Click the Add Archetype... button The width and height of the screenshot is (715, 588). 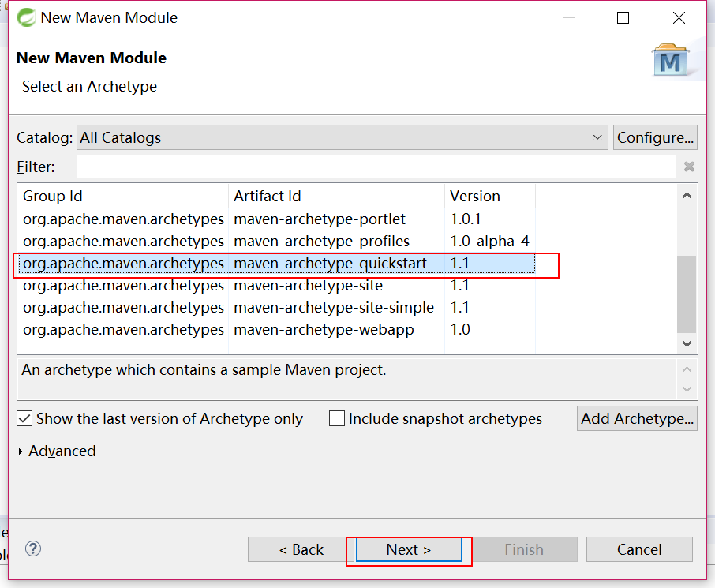pyautogui.click(x=637, y=418)
